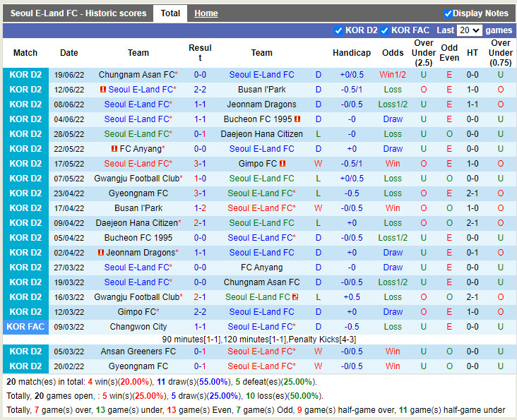The image size is (517, 420).
Task: Uncheck the KOR D2 league filter
Action: click(x=338, y=30)
